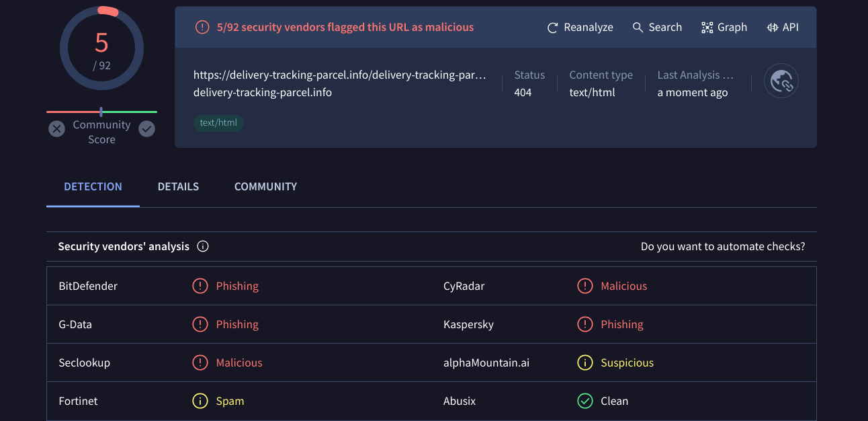Open the Graph view icon
This screenshot has height=421, width=868.
pos(707,28)
